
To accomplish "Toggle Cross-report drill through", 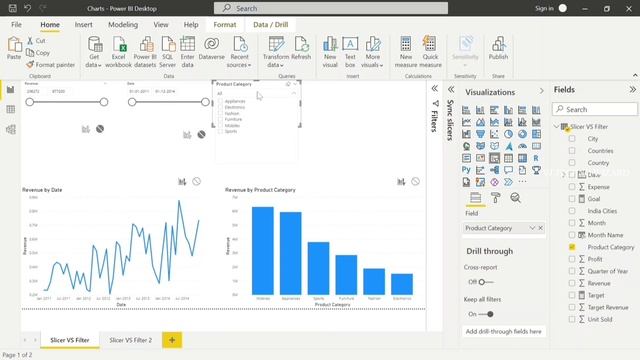I will [x=486, y=282].
